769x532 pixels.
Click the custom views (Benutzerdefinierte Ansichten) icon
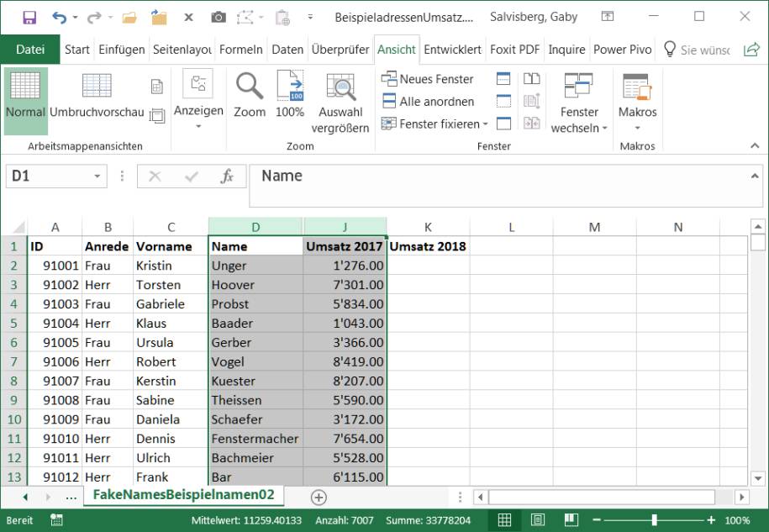pyautogui.click(x=157, y=116)
